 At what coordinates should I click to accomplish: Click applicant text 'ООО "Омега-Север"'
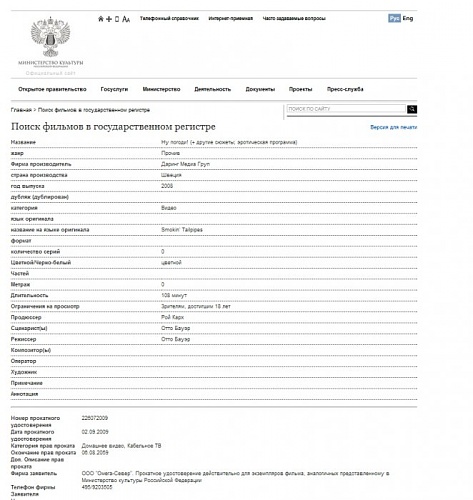pos(108,474)
